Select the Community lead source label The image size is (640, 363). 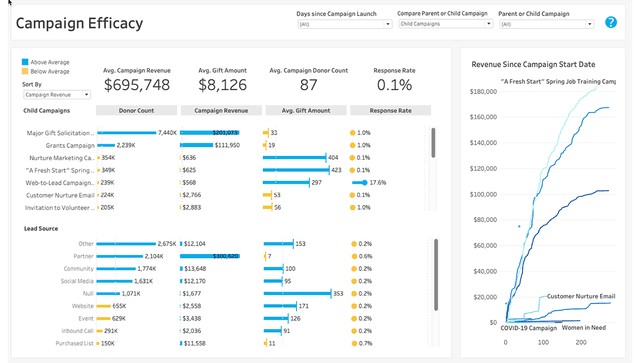pos(78,269)
